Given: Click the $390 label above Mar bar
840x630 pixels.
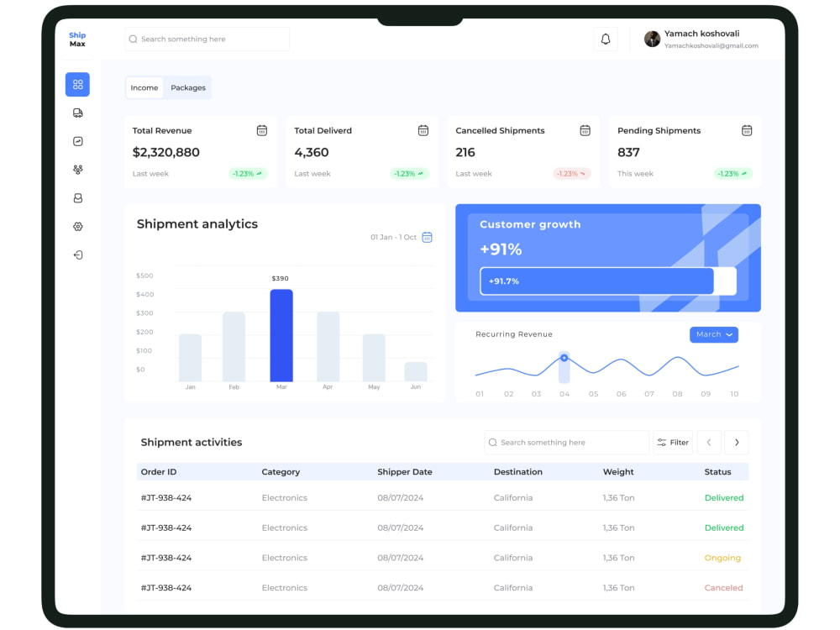Looking at the screenshot, I should click(281, 279).
